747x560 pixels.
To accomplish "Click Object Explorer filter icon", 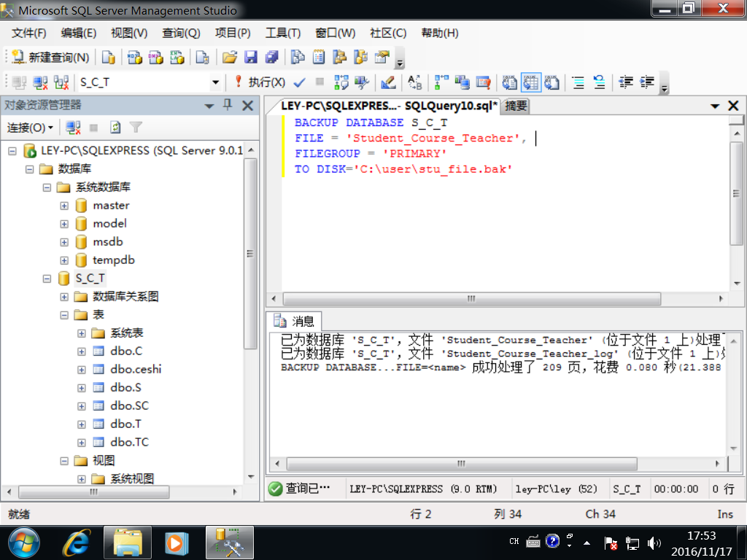I will (x=136, y=128).
